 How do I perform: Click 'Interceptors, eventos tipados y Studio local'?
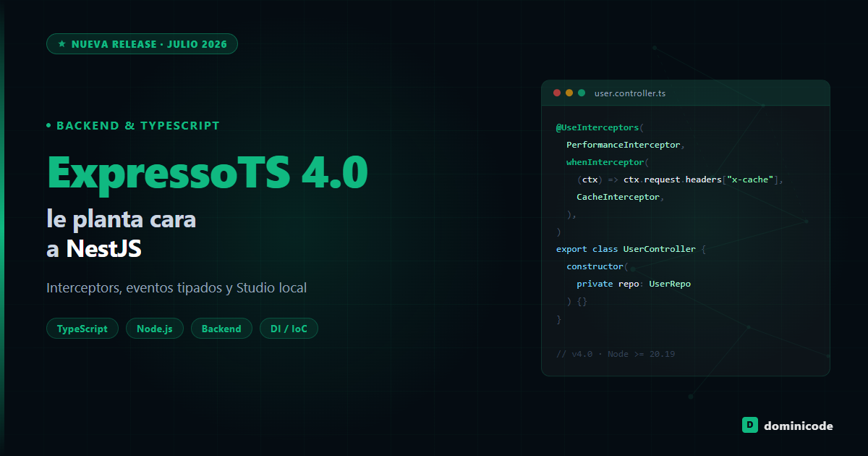[176, 288]
